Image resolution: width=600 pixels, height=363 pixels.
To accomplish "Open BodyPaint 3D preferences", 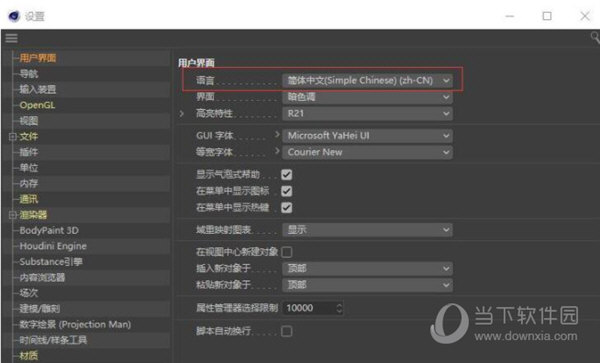I will click(49, 231).
